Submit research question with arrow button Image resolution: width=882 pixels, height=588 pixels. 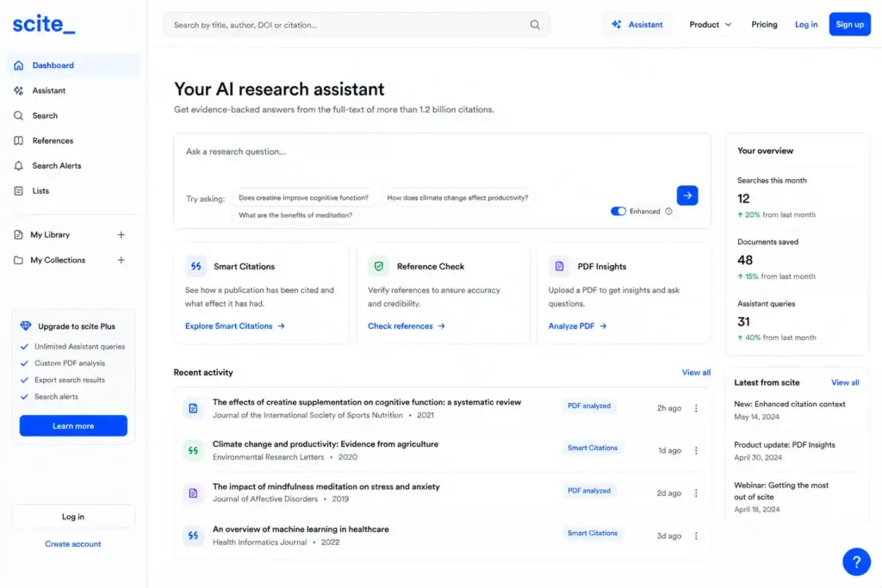[687, 195]
